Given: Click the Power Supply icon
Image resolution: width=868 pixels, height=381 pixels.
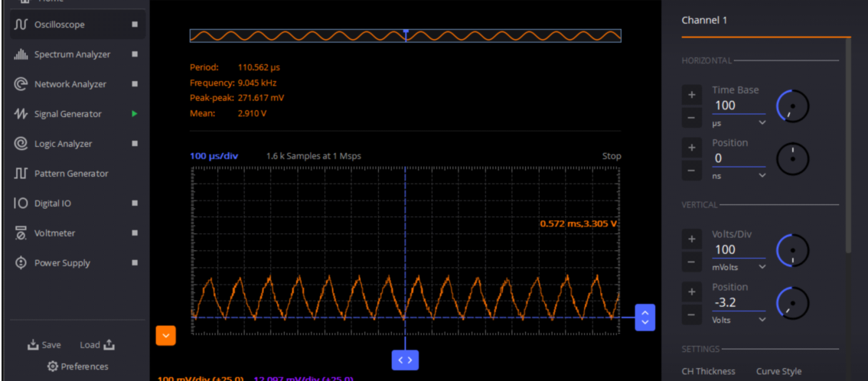Looking at the screenshot, I should pos(21,263).
